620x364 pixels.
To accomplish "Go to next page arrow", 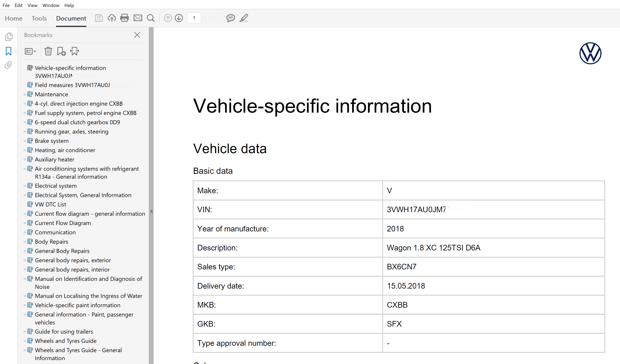I will tap(179, 18).
